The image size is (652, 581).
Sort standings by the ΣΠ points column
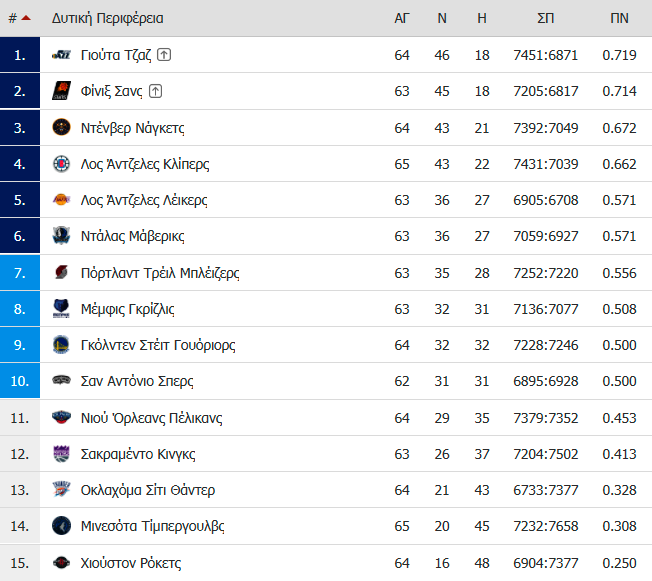click(545, 18)
